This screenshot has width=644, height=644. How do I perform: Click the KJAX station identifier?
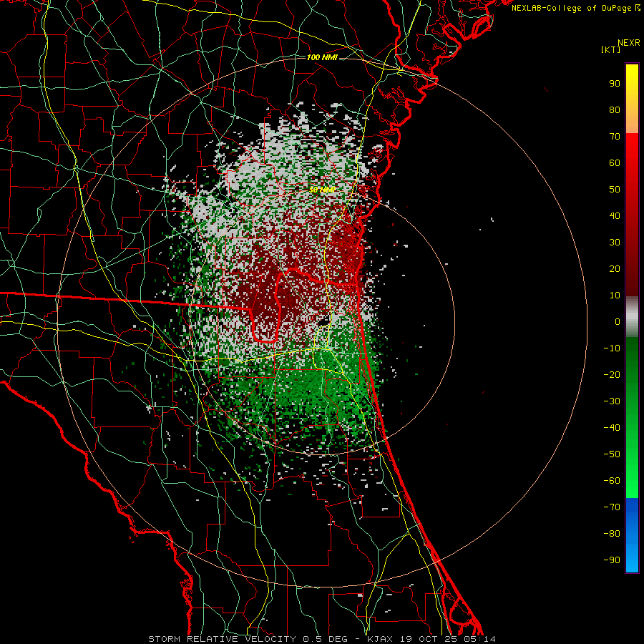379,639
